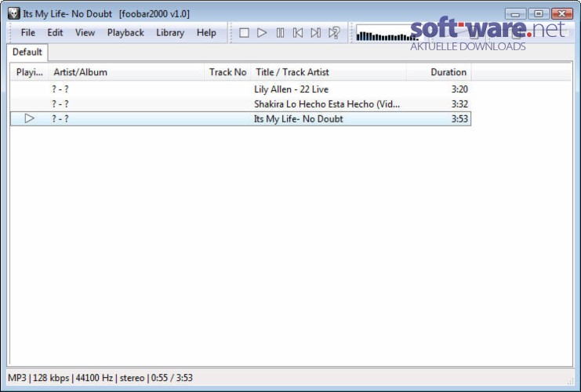This screenshot has height=392, width=581.
Task: Maximize the foobar2000 window
Action: click(539, 14)
